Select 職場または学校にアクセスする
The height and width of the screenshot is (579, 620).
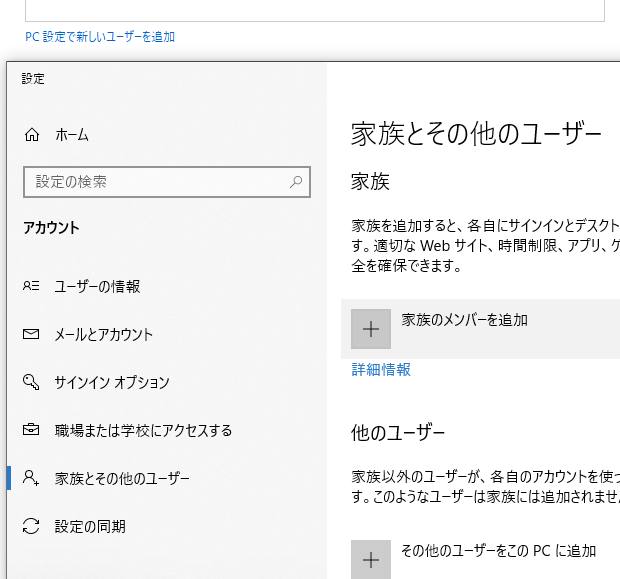click(143, 430)
